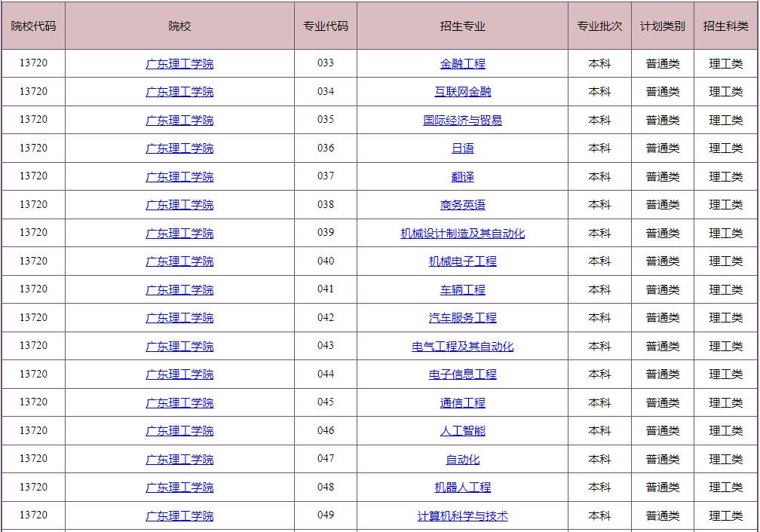Open the 日语 major link

(x=462, y=148)
